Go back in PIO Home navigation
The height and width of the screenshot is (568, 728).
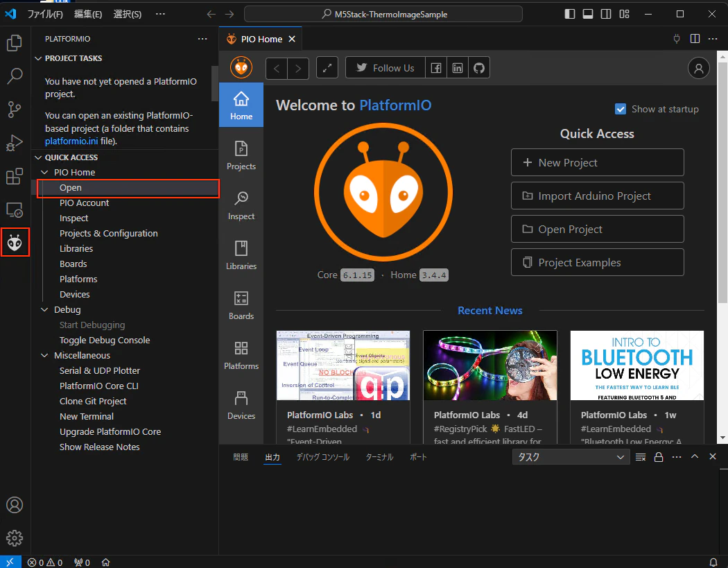click(277, 68)
